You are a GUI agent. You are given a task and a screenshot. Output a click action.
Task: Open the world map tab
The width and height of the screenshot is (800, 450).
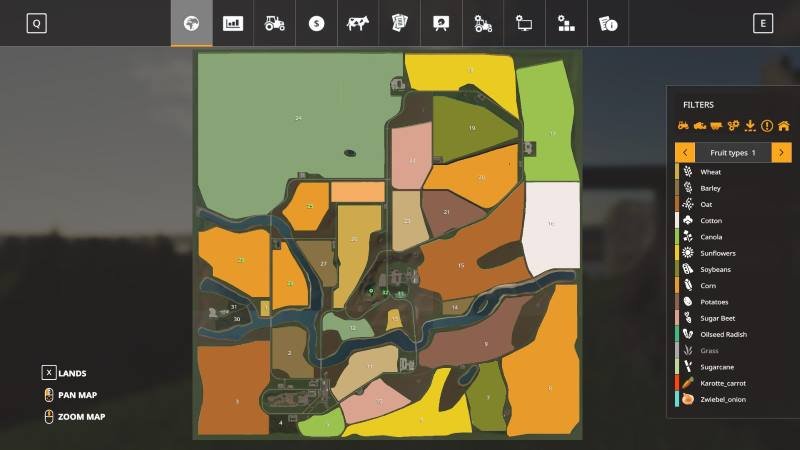point(191,23)
